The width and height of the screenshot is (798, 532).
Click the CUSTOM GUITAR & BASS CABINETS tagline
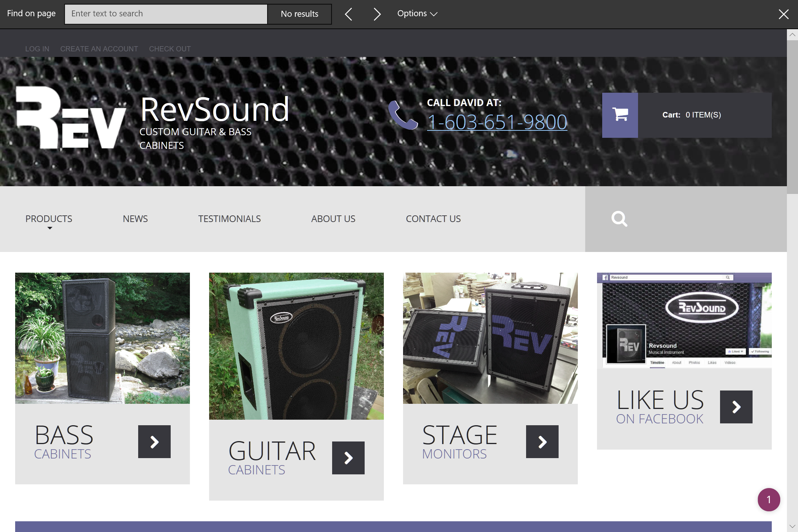(195, 139)
